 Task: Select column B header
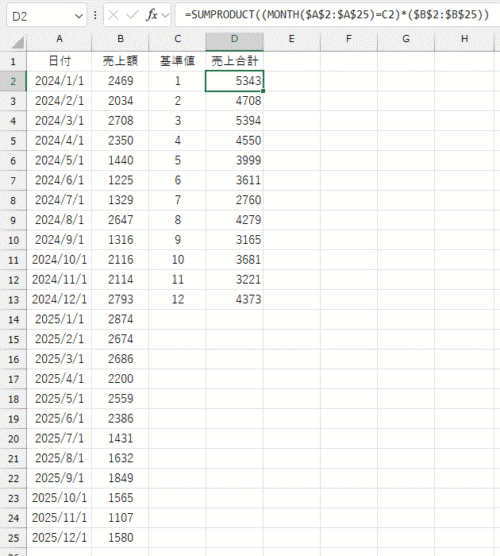[121, 39]
